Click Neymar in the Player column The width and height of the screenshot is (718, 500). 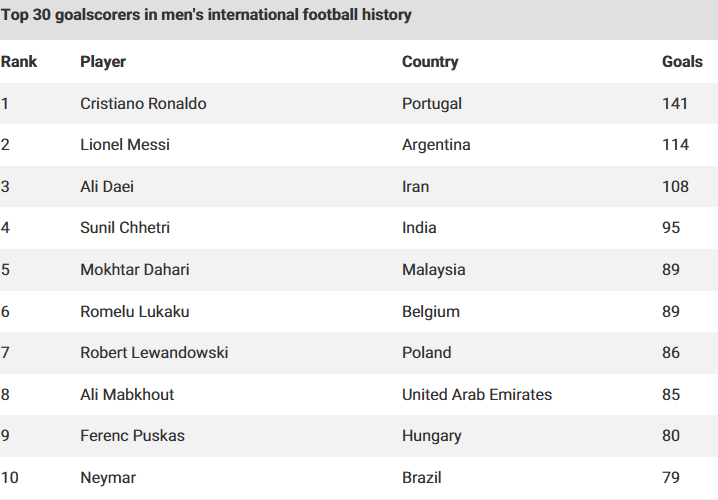(108, 478)
